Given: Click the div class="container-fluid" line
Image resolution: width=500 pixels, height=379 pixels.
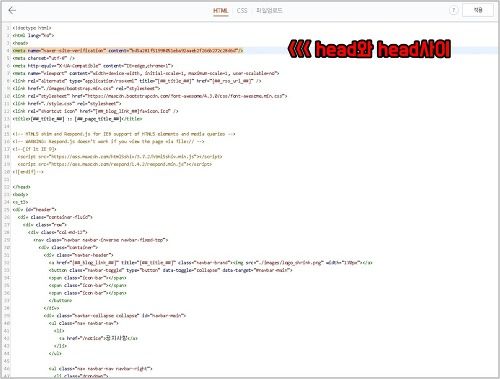Looking at the screenshot, I should (x=55, y=217).
